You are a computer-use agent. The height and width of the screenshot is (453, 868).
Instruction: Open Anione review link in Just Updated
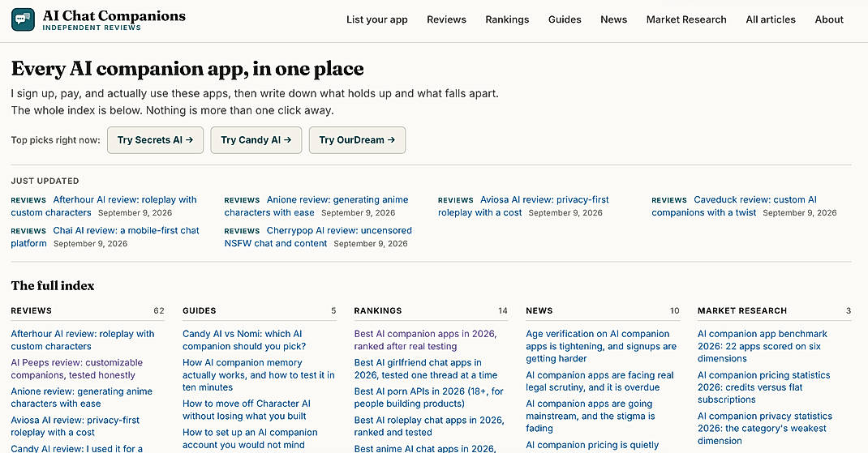click(x=316, y=206)
